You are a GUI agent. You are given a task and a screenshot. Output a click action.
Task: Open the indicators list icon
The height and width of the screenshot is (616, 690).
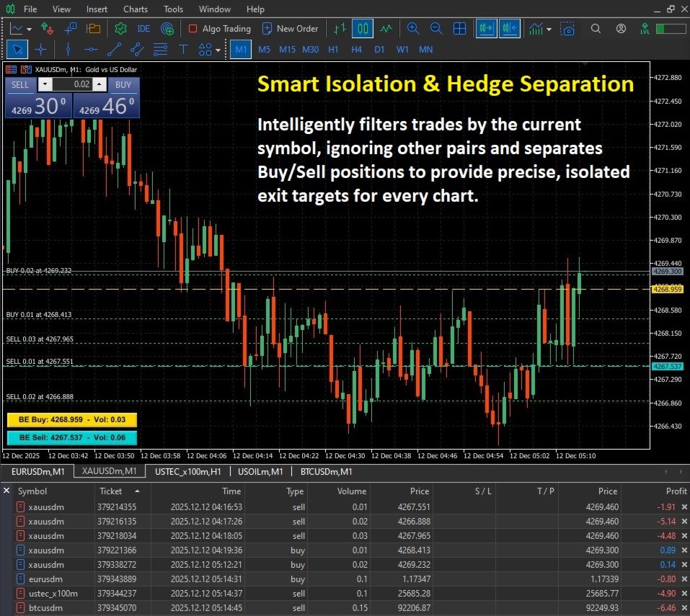536,29
